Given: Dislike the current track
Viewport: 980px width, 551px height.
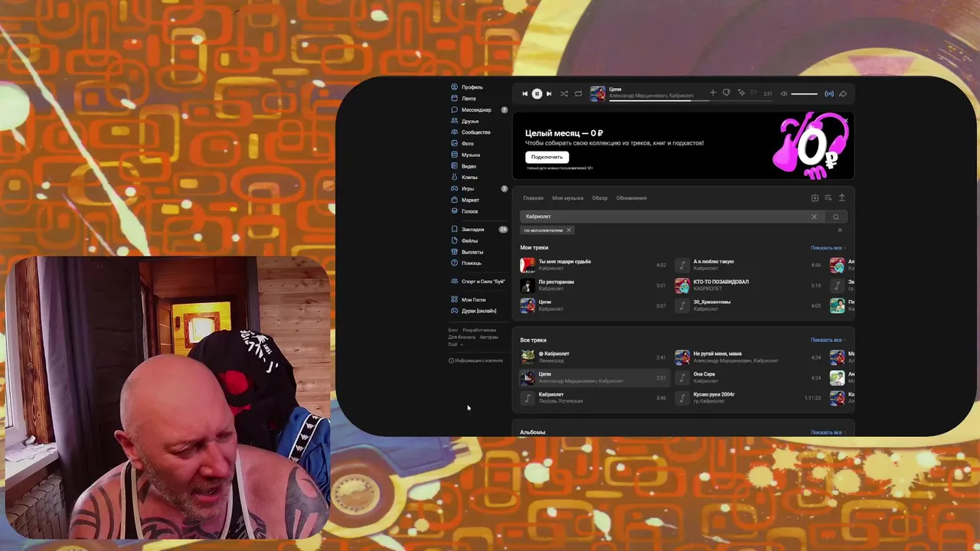Looking at the screenshot, I should 727,93.
